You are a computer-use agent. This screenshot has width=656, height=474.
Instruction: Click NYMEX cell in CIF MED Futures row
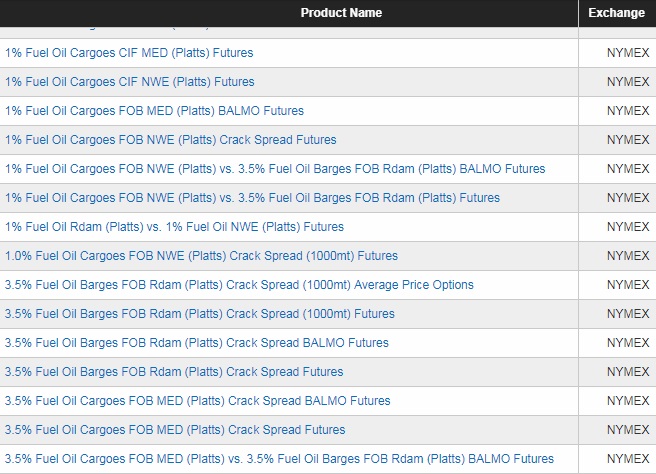coord(628,53)
